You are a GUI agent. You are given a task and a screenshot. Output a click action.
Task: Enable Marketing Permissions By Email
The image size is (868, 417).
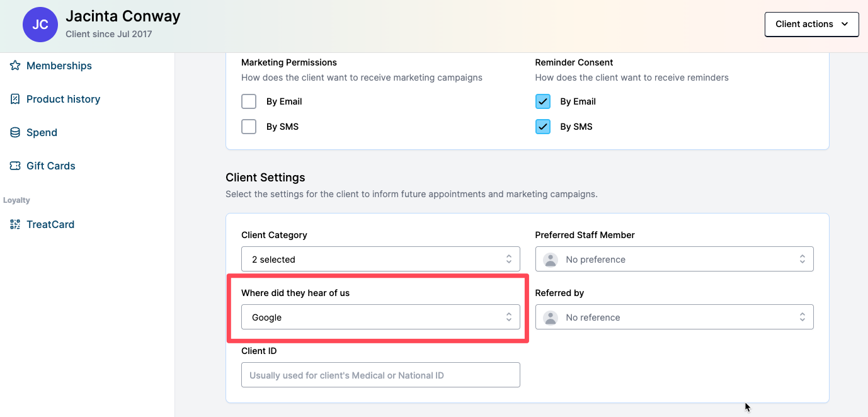coord(249,101)
